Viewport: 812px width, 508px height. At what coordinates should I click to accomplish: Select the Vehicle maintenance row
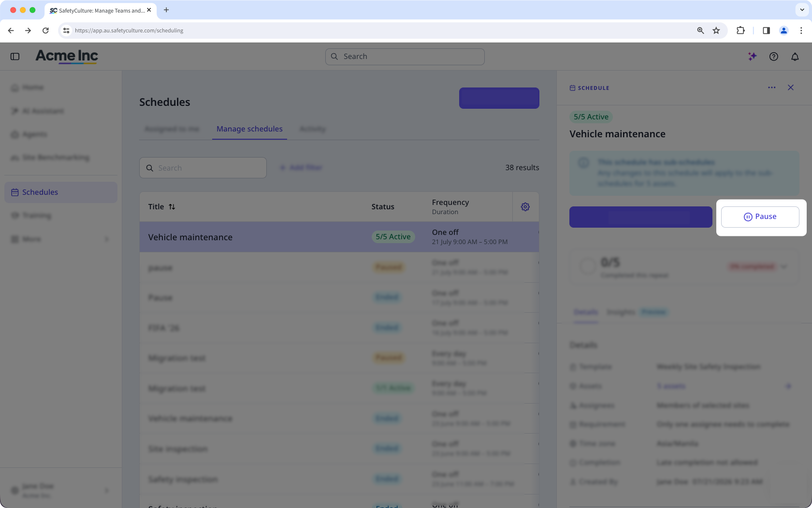339,237
